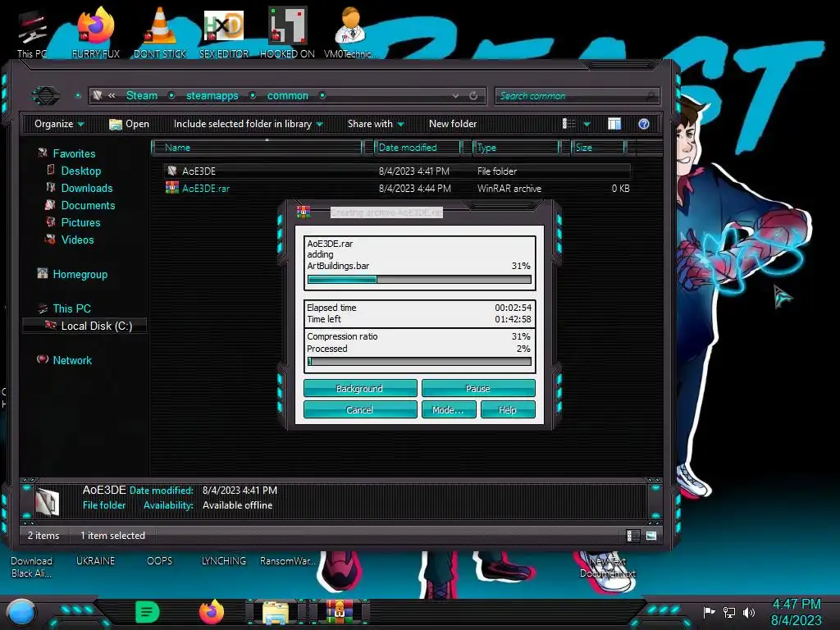Click New folder in the toolbar

[453, 124]
